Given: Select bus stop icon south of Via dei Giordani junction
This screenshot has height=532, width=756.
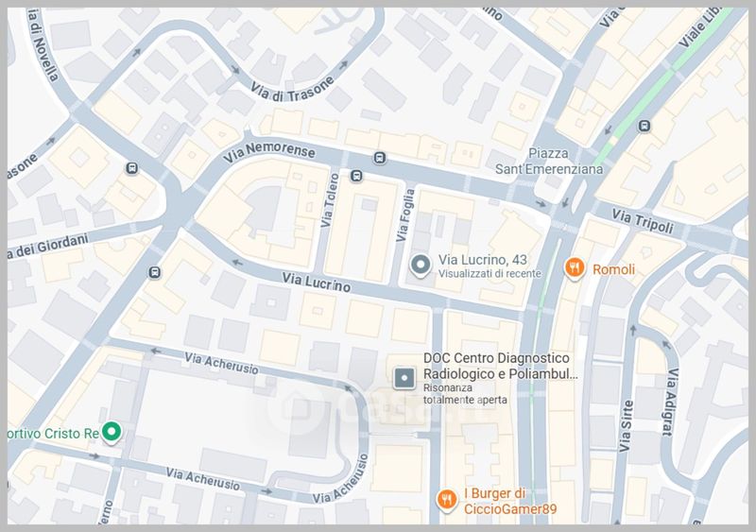Looking at the screenshot, I should [x=154, y=272].
